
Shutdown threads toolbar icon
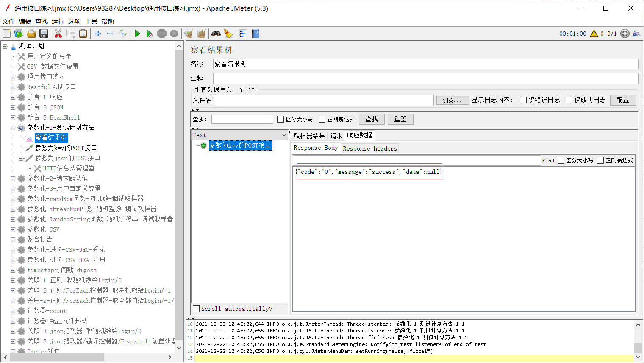174,34
